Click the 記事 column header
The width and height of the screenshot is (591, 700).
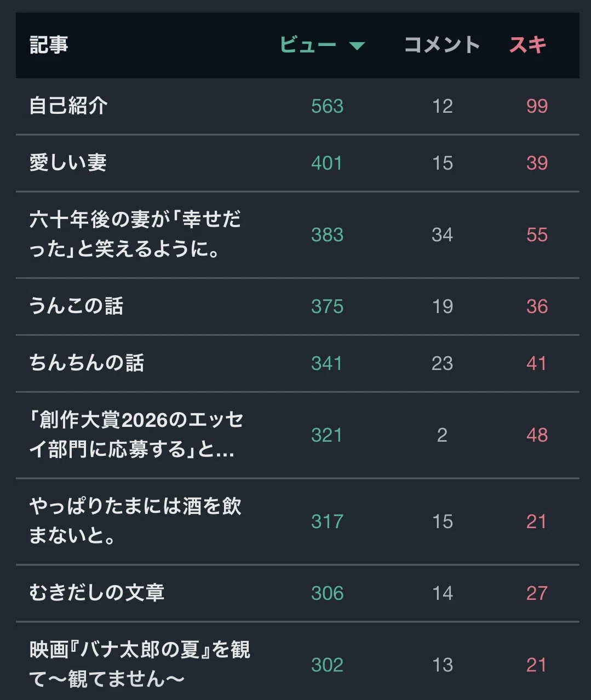coord(49,45)
